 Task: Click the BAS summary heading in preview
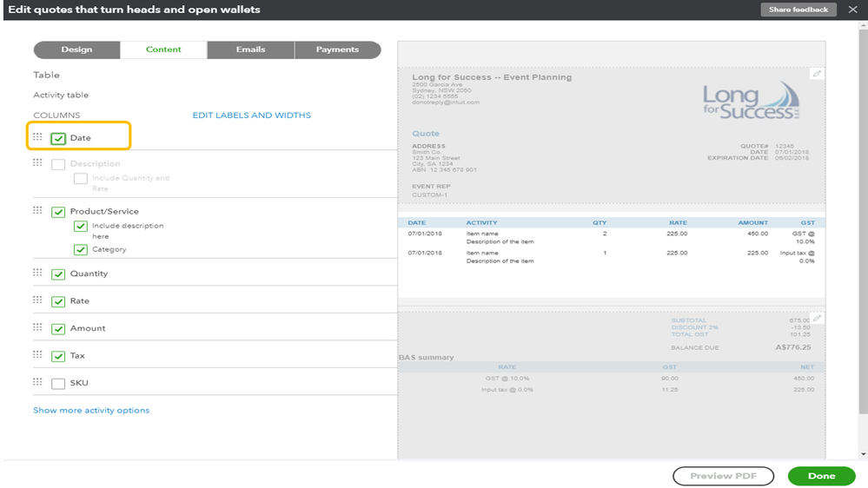pyautogui.click(x=427, y=358)
